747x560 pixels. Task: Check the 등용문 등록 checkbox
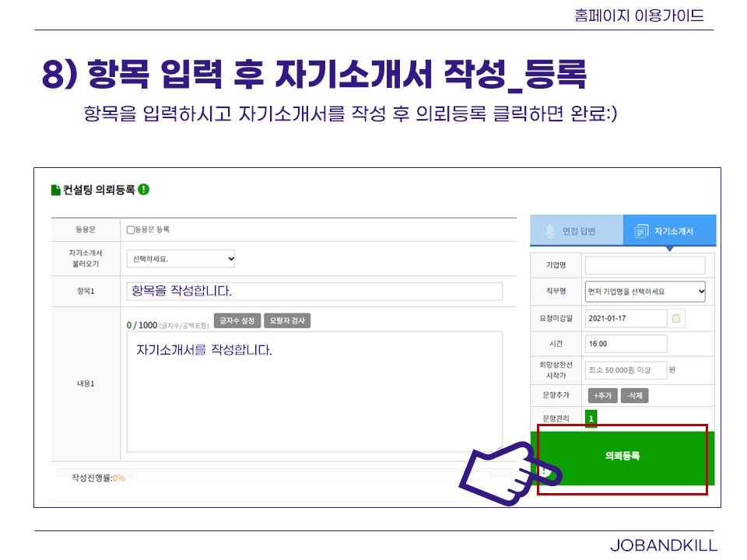coord(131,229)
